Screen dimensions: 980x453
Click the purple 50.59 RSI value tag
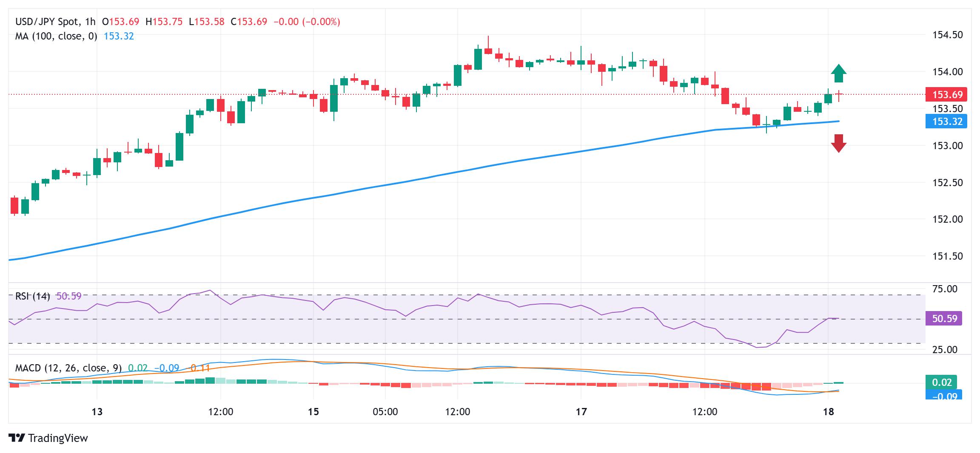tap(944, 318)
